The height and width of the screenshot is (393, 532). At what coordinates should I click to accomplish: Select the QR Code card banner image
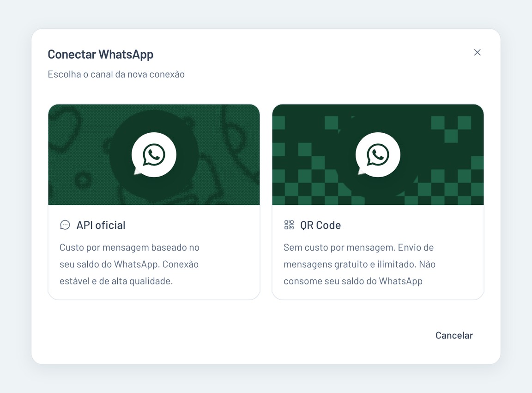(x=378, y=154)
